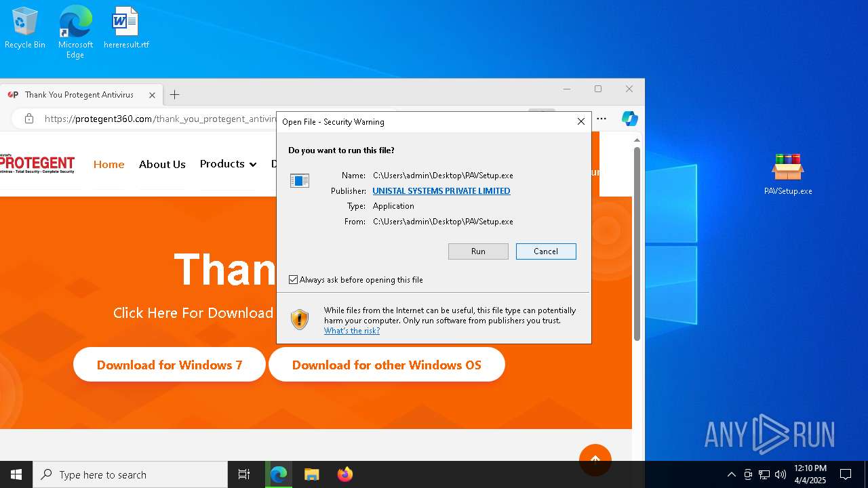
Task: Click the Run button
Action: point(478,251)
